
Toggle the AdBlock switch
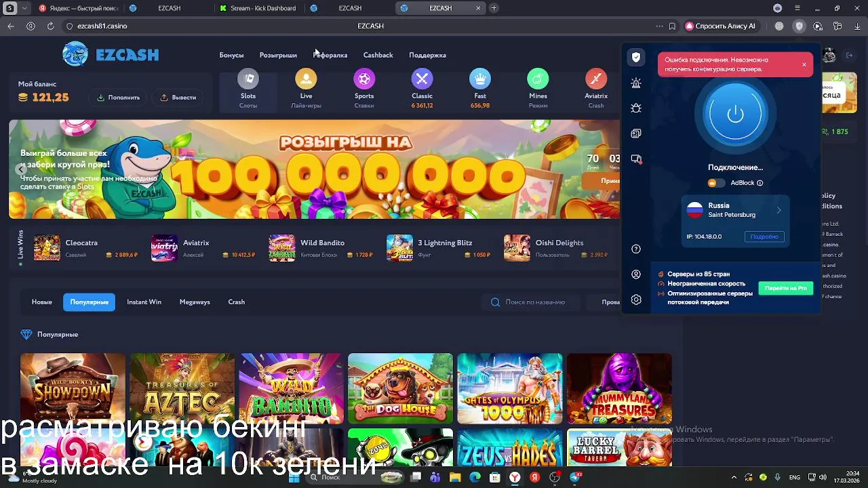pos(716,183)
